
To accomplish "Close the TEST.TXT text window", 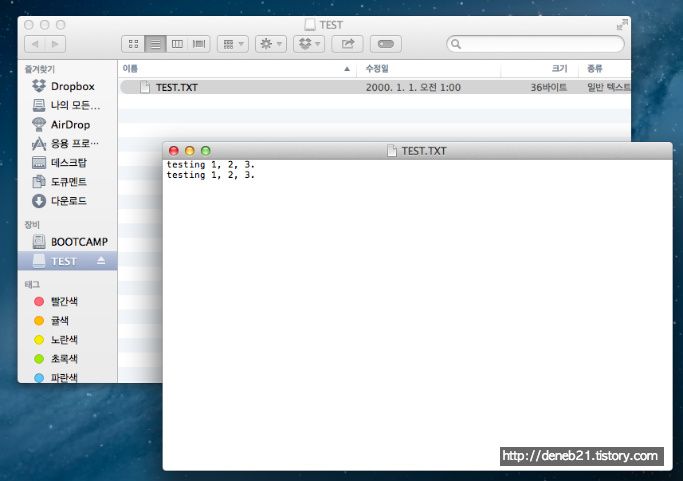I will [x=174, y=151].
